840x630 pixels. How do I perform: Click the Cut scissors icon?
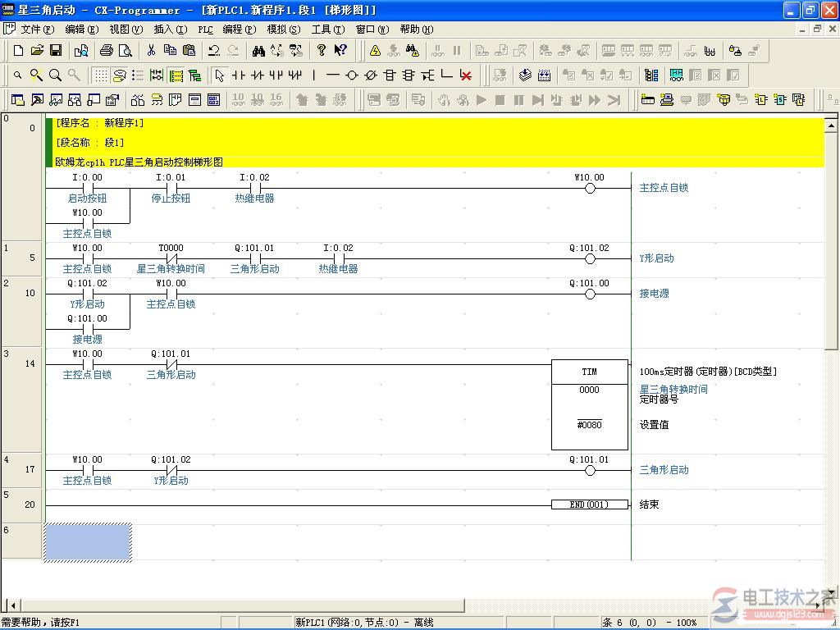click(151, 51)
